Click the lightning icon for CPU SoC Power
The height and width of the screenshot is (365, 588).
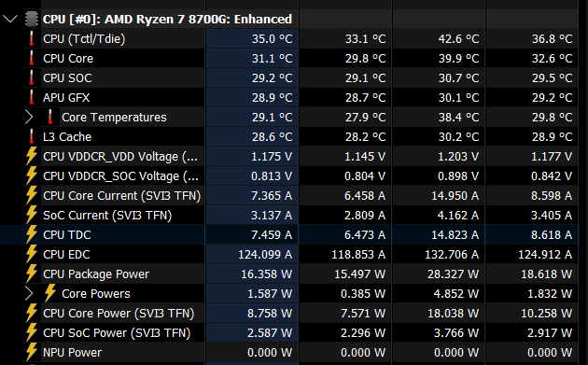[x=32, y=332]
